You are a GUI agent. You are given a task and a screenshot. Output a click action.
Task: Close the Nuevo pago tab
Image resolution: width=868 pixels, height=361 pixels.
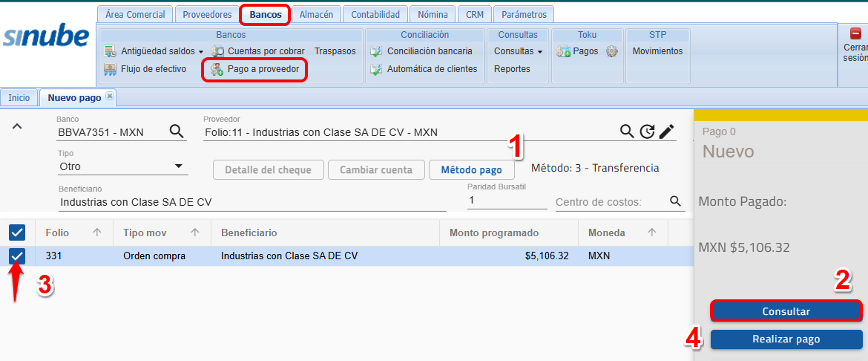110,96
